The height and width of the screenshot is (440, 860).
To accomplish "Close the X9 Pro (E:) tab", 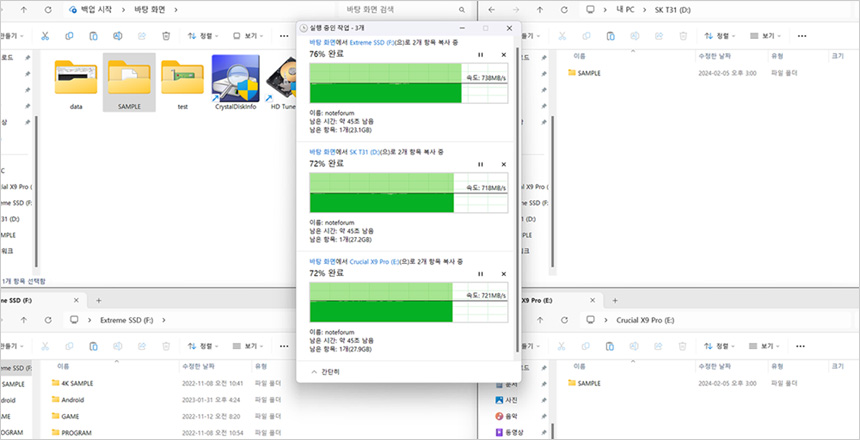I will point(592,301).
